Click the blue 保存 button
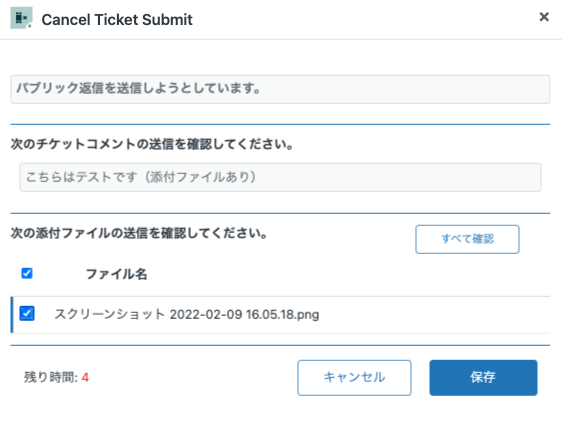562x425 pixels. point(483,378)
